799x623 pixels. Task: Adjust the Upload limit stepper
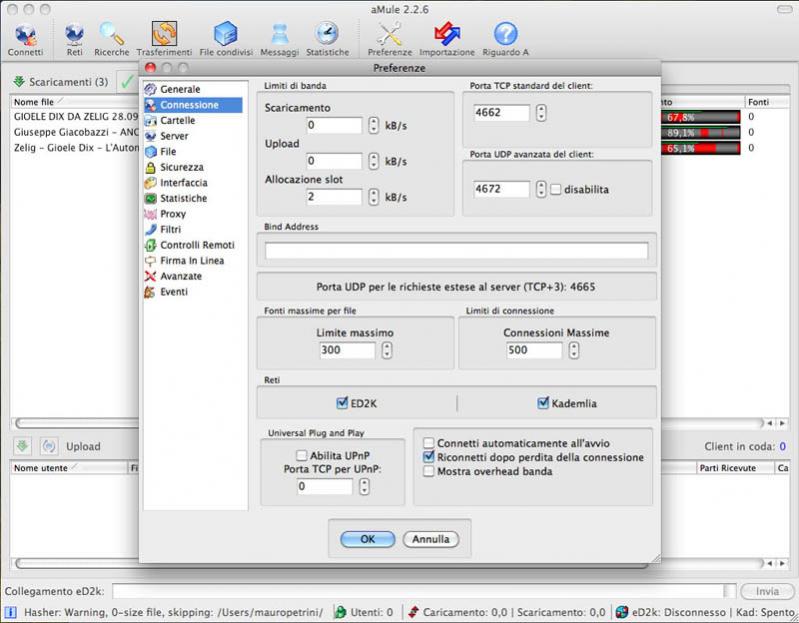(x=374, y=161)
